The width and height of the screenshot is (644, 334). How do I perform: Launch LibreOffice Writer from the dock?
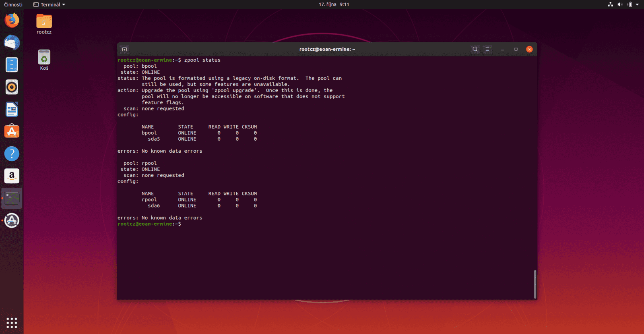tap(12, 109)
